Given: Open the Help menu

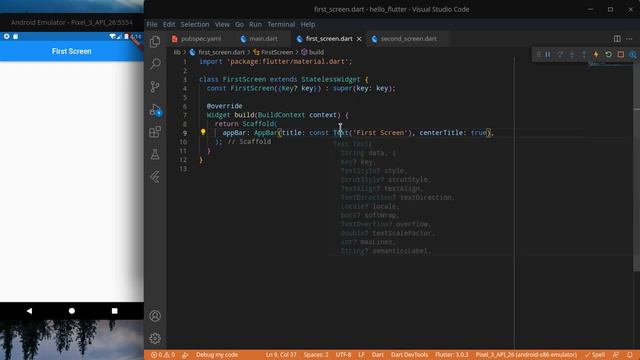Looking at the screenshot, I should (x=308, y=24).
